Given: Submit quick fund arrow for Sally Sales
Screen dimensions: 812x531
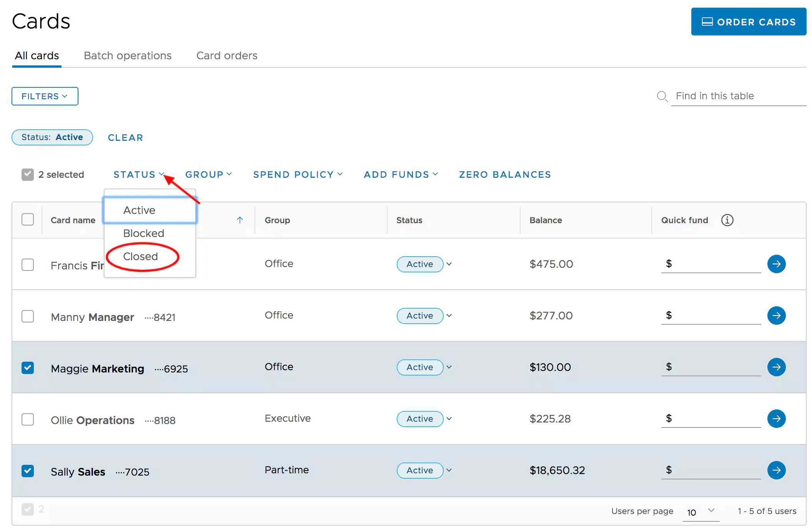Looking at the screenshot, I should [x=776, y=470].
